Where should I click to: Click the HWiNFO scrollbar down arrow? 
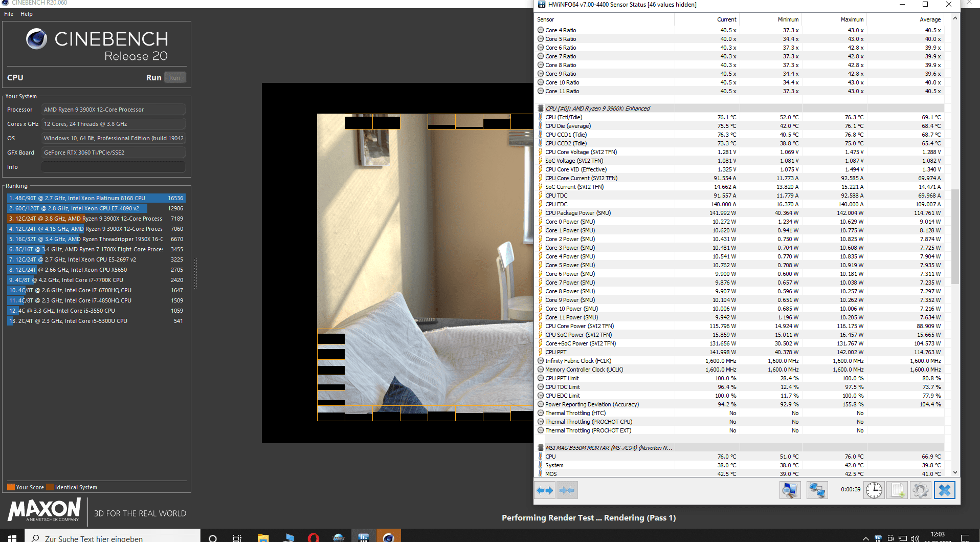(955, 473)
